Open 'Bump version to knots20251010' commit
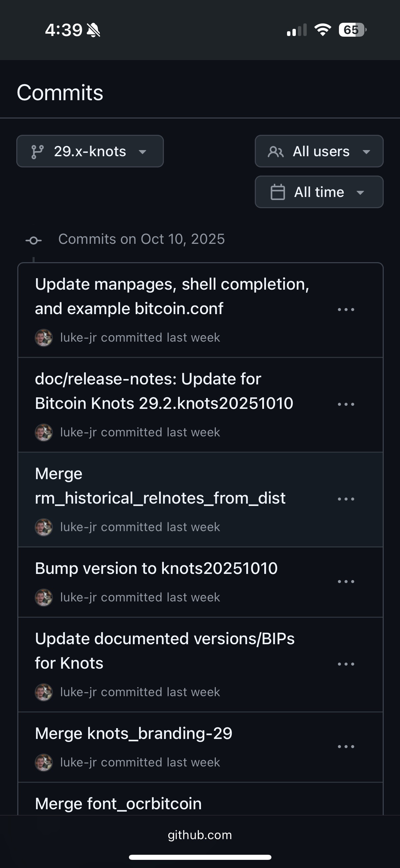Image resolution: width=400 pixels, height=868 pixels. click(156, 568)
